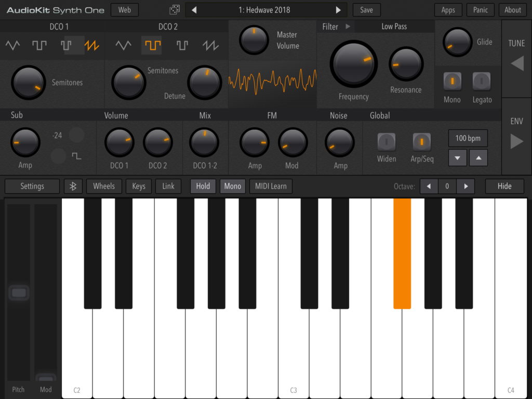
Task: Select the sawtooth waveform for DCO 1
Action: [x=91, y=45]
